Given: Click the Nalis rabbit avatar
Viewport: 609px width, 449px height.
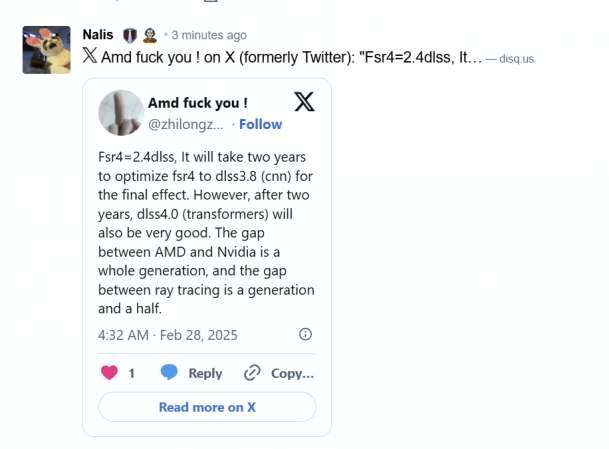Looking at the screenshot, I should (46, 50).
